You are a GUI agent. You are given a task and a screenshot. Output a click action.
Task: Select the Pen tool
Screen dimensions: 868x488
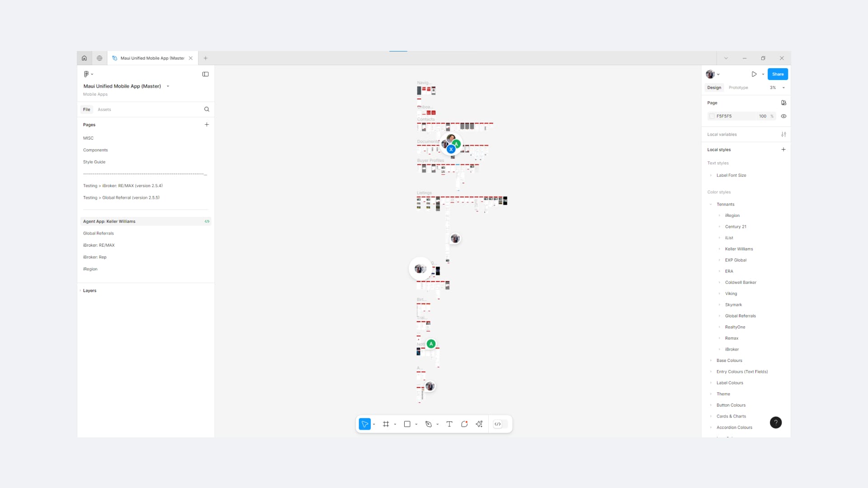[428, 424]
